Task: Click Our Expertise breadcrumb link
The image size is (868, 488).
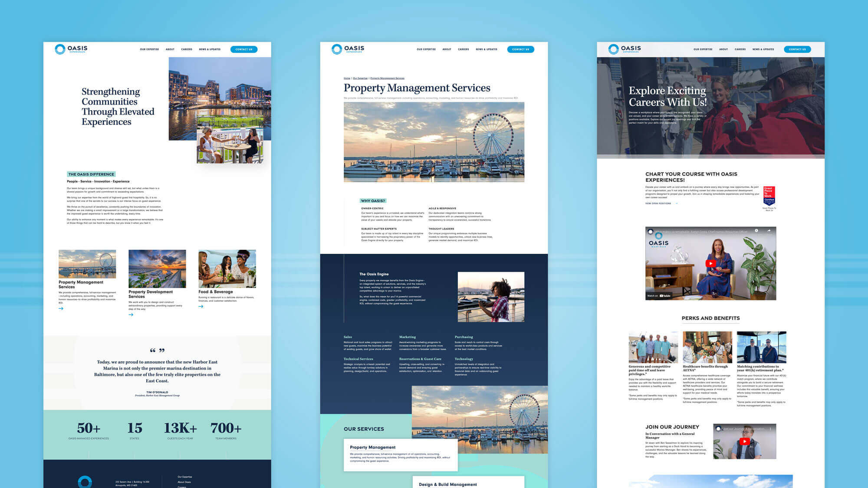Action: (x=360, y=79)
